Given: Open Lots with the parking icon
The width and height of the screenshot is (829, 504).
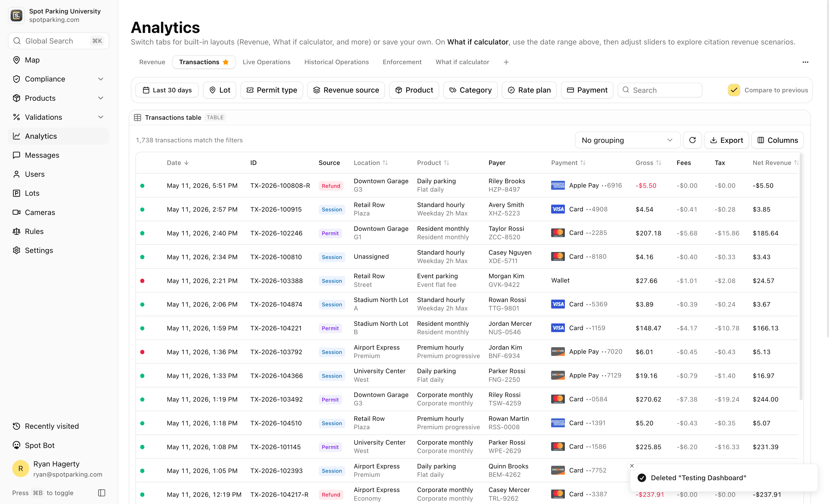Looking at the screenshot, I should coord(16,193).
